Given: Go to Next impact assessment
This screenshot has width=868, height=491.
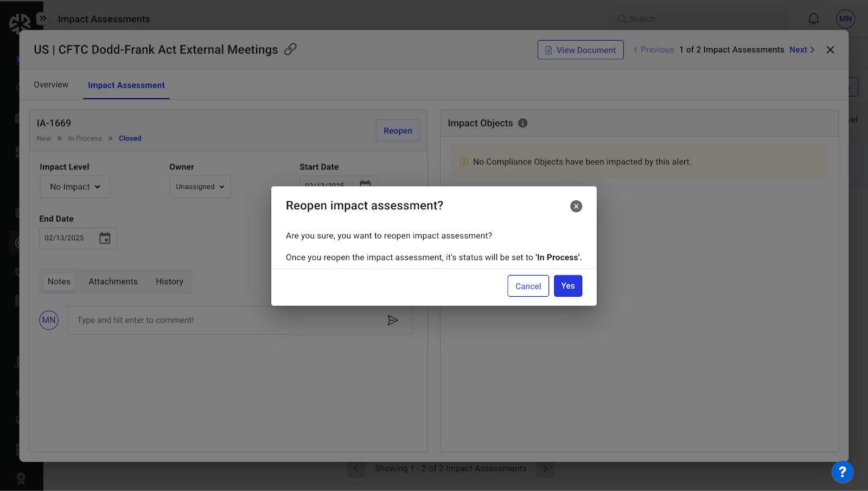Looking at the screenshot, I should [801, 50].
